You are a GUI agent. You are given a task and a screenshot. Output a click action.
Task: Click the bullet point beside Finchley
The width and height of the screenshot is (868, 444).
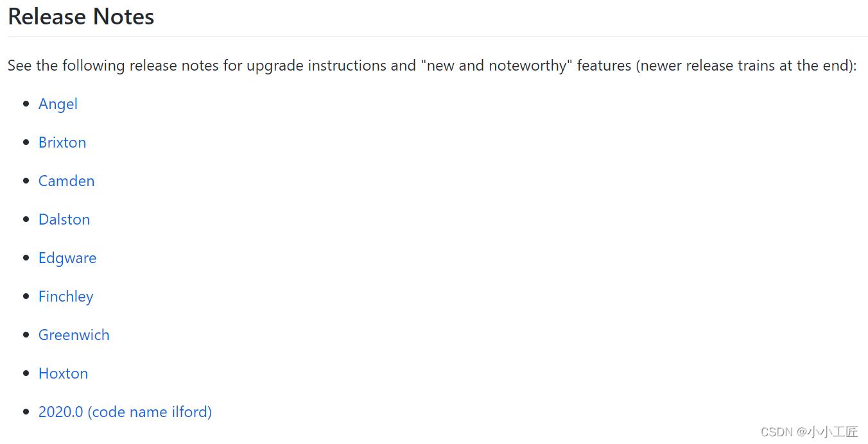(x=26, y=296)
